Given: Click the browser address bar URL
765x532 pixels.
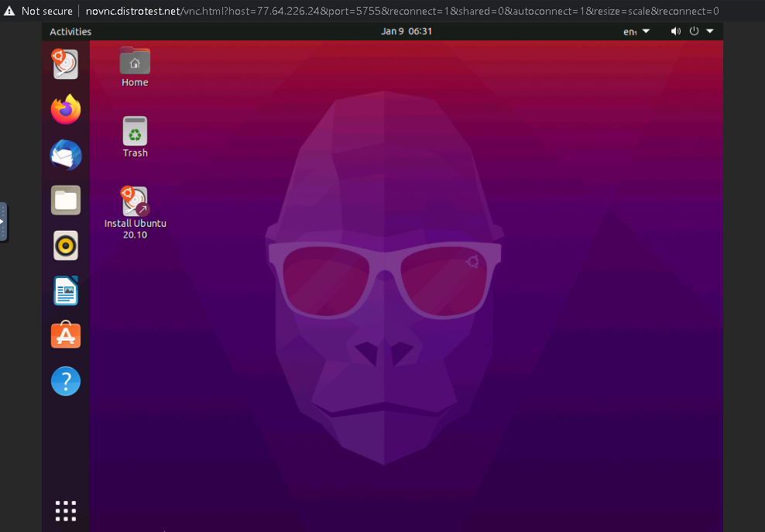Looking at the screenshot, I should pyautogui.click(x=232, y=11).
